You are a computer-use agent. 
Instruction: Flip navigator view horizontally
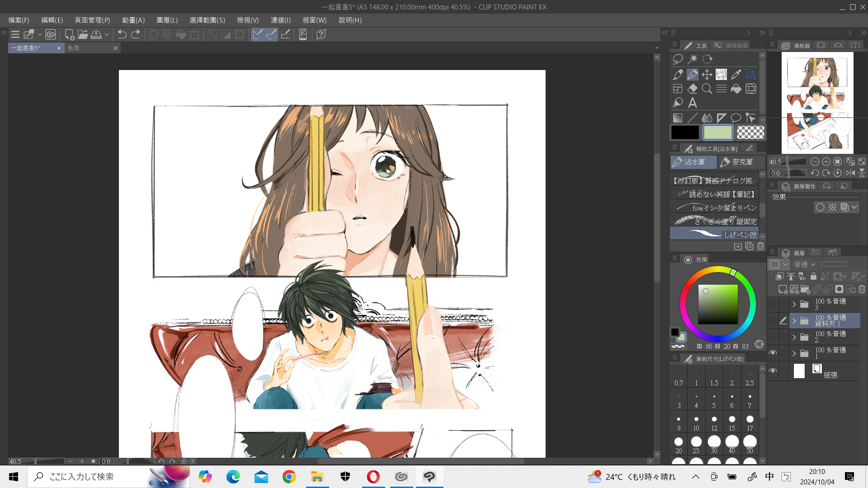pos(850,173)
